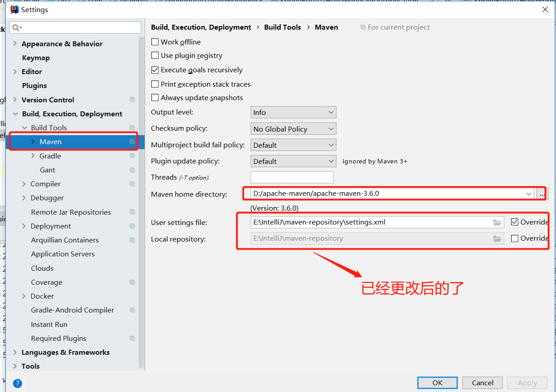Click project-level icon beside Maven row
The image size is (556, 392).
(132, 141)
